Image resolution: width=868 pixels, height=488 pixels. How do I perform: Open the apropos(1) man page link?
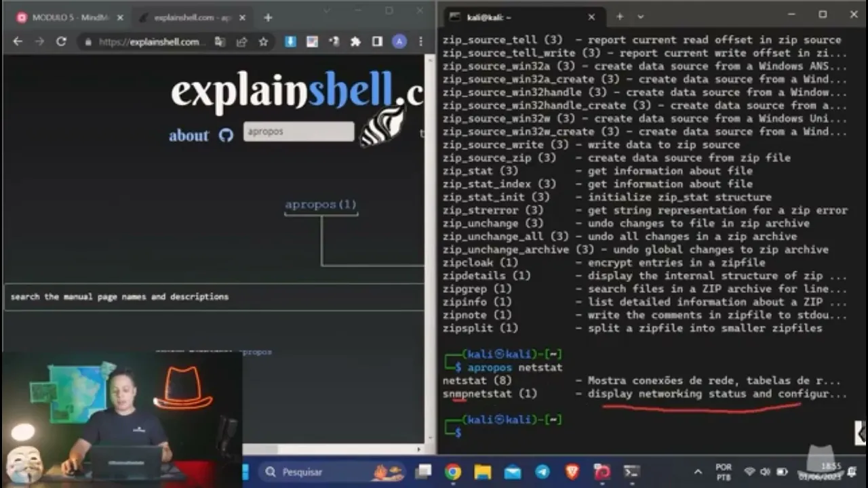pyautogui.click(x=321, y=204)
